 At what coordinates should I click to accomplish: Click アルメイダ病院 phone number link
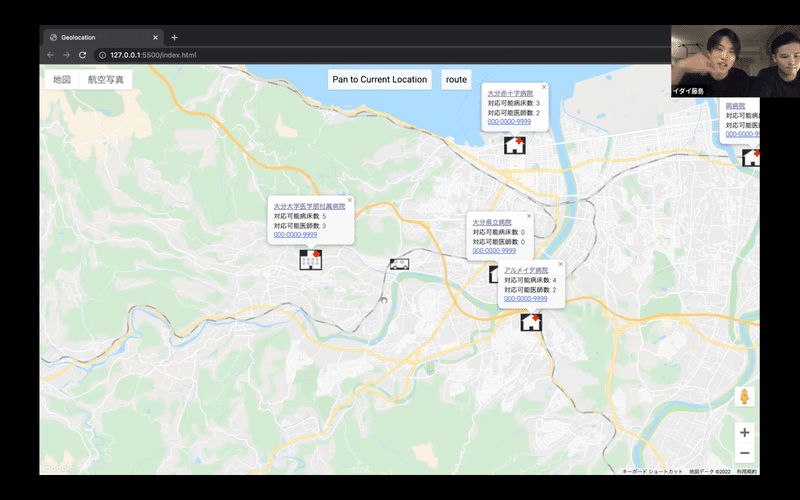point(526,298)
